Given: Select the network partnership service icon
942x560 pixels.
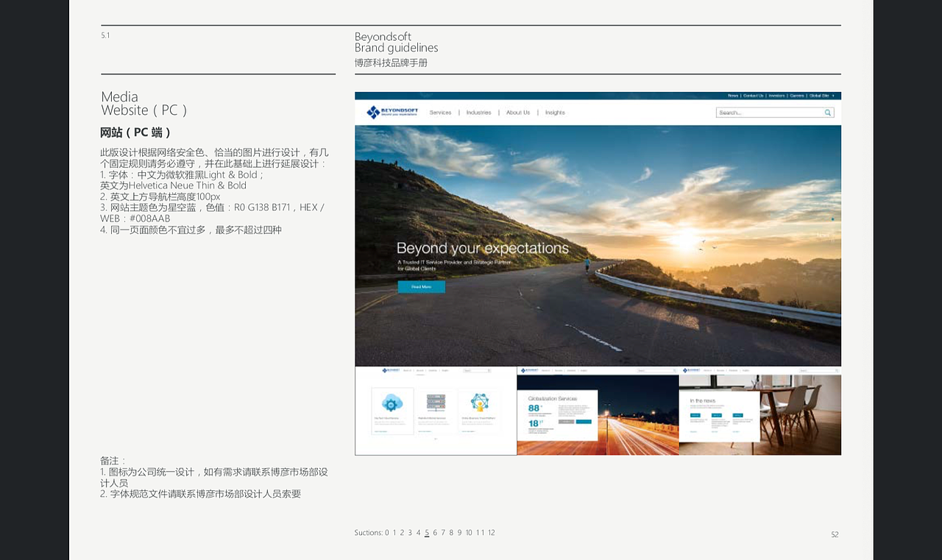Looking at the screenshot, I should pyautogui.click(x=478, y=402).
